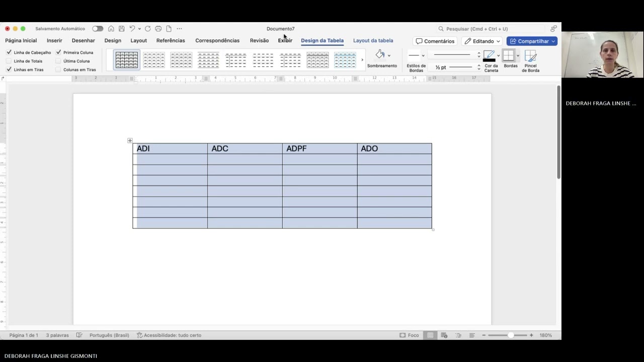The image size is (644, 362).
Task: Expand the Bordas dropdown arrow
Action: click(518, 55)
